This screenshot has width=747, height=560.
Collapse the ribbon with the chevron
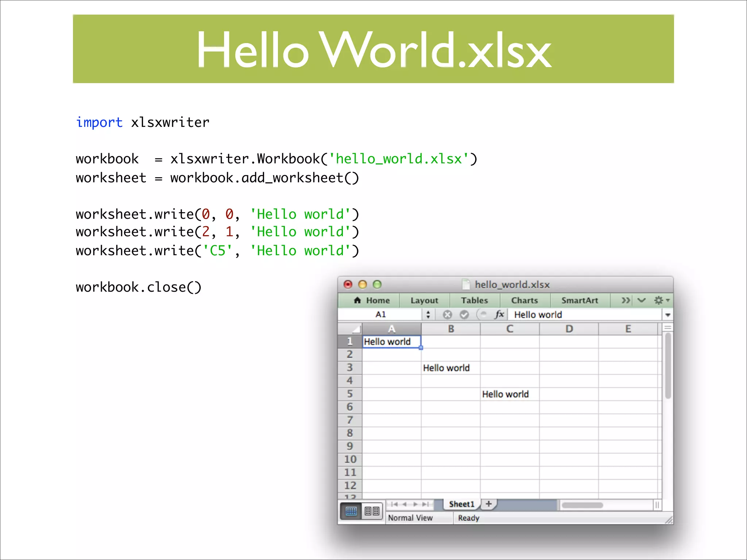pos(641,300)
